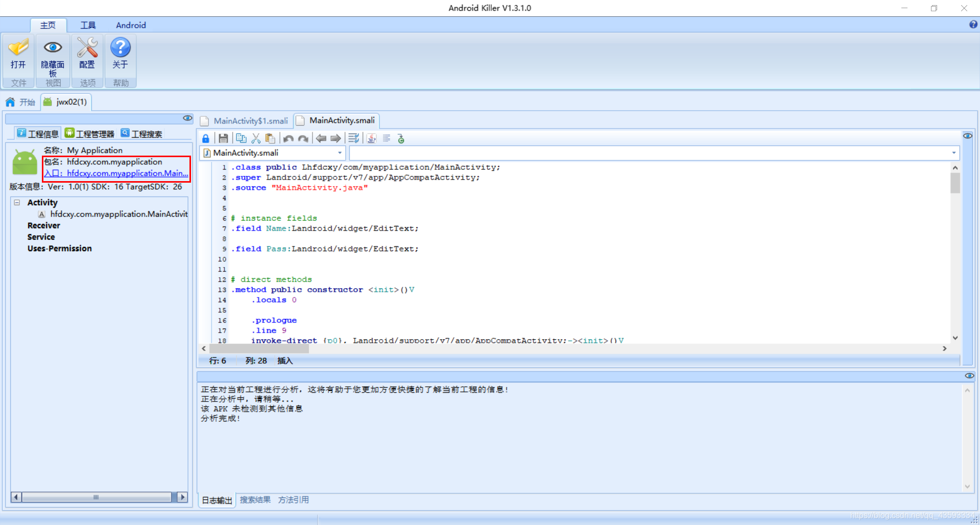Switch to 日志输出 bottom tab
The height and width of the screenshot is (525, 980).
pyautogui.click(x=217, y=501)
